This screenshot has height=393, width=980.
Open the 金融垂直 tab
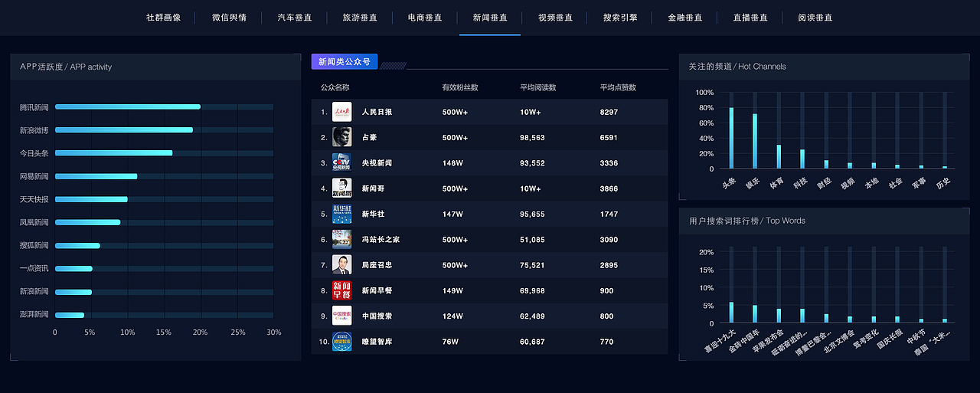[x=685, y=18]
